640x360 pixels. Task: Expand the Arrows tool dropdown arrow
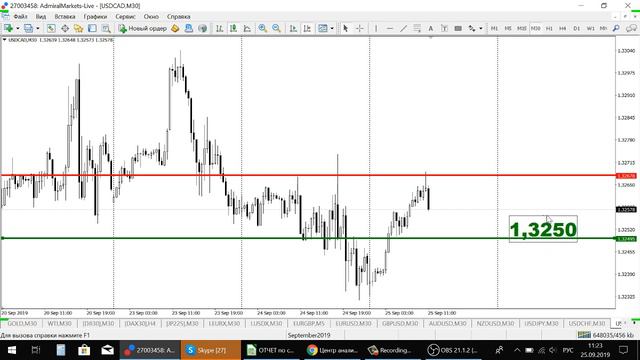(481, 28)
